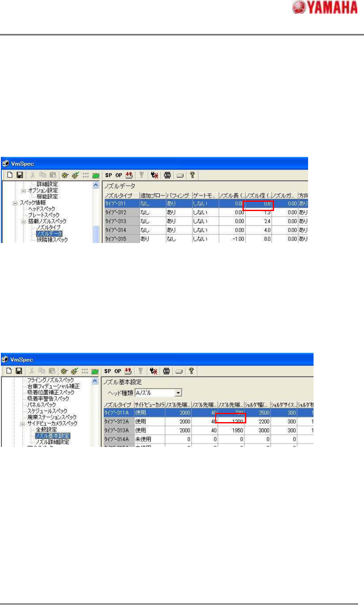
Task: Click the 3000 shoulder width cell
Action: tap(257, 431)
